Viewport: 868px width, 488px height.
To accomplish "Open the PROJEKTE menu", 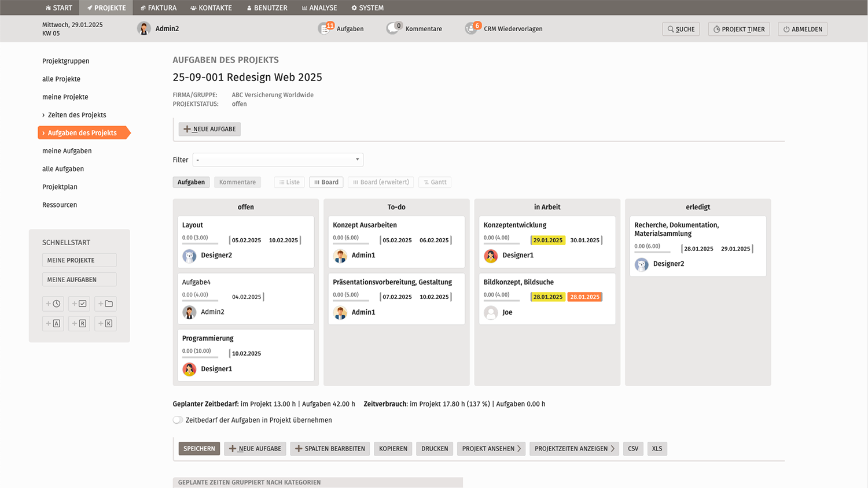I will pyautogui.click(x=106, y=8).
